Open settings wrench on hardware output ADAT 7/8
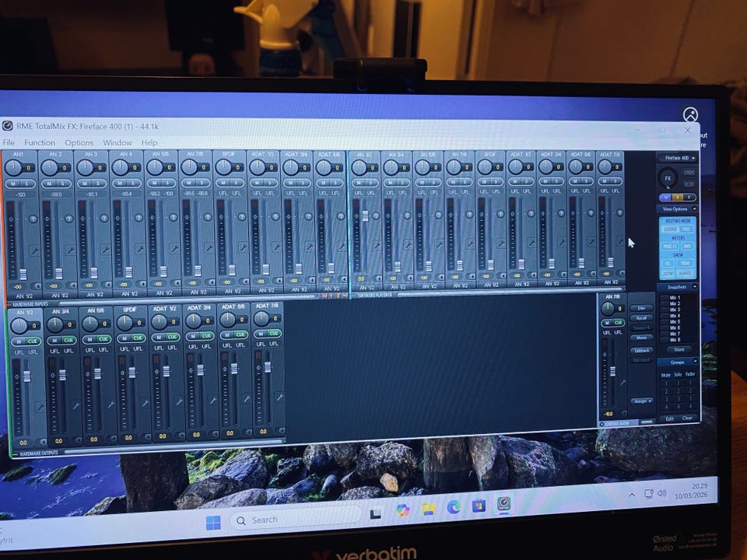 [279, 397]
